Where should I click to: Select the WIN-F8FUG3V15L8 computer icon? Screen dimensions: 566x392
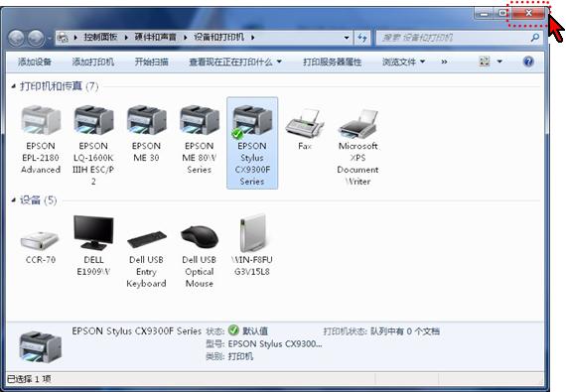click(x=252, y=232)
